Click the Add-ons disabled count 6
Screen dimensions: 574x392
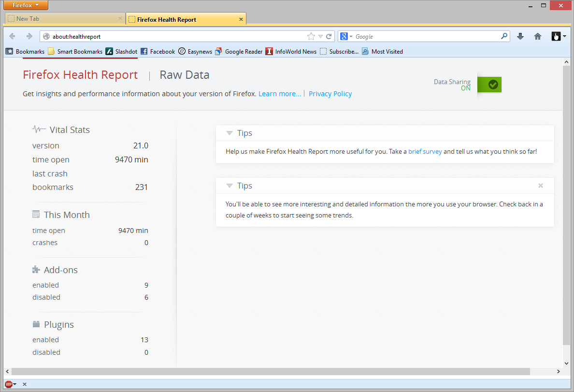pos(146,297)
